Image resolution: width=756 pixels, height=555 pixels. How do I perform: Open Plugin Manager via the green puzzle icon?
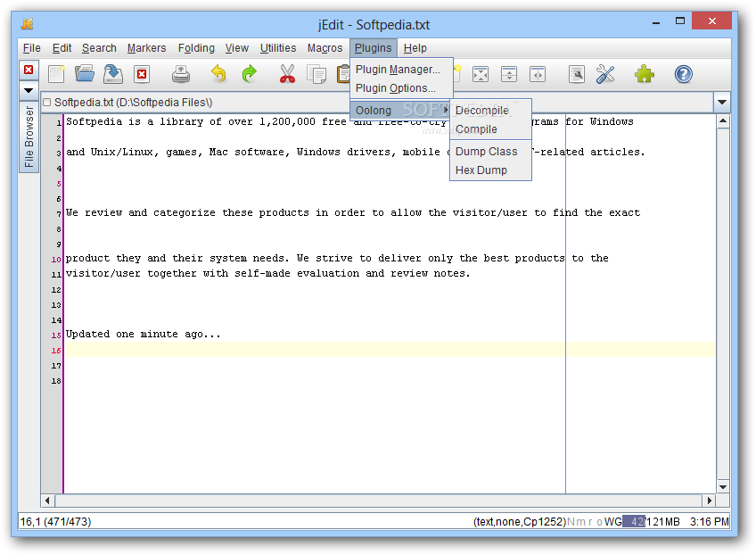(x=645, y=74)
